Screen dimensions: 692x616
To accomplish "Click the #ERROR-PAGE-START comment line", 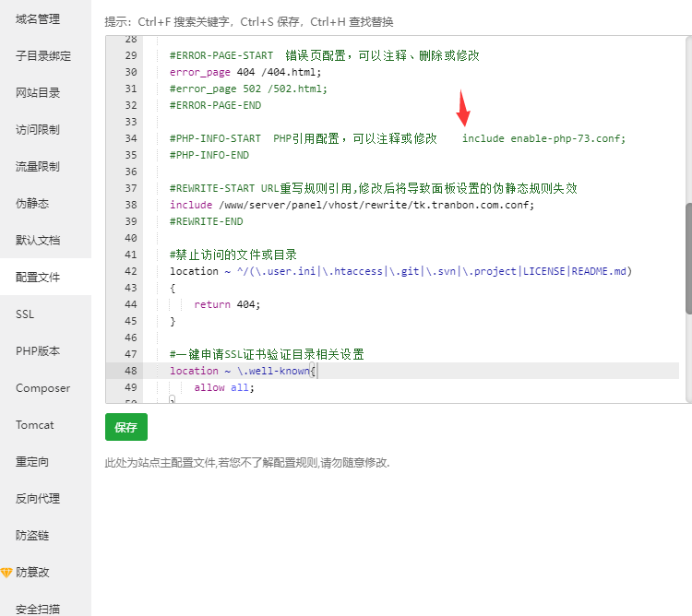I will (325, 55).
